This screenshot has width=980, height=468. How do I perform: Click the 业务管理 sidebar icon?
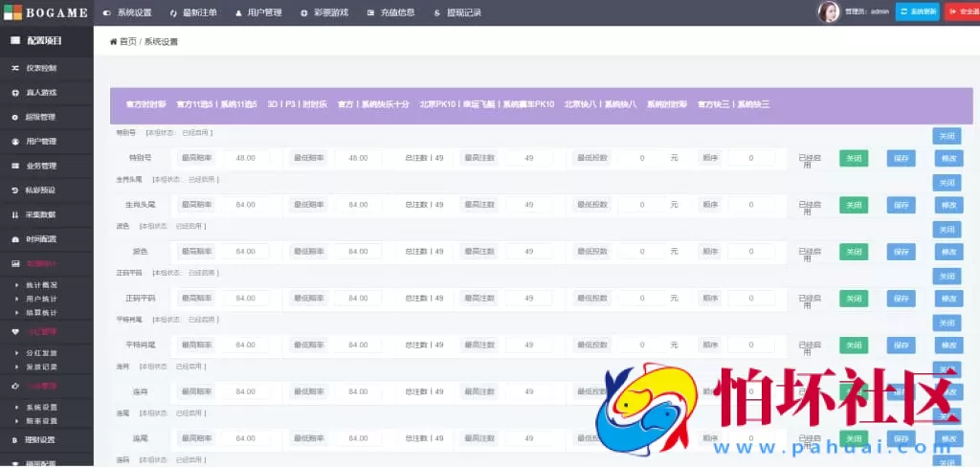[15, 166]
